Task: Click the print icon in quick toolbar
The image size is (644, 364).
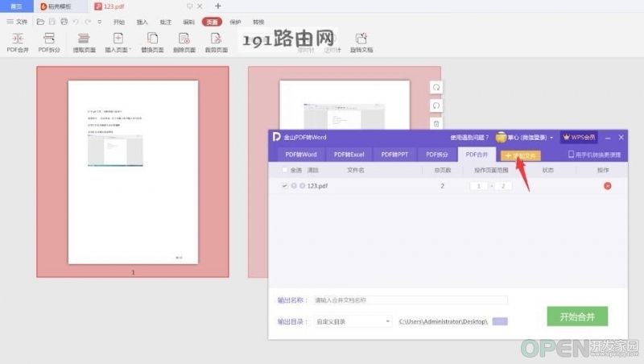Action: [x=64, y=22]
